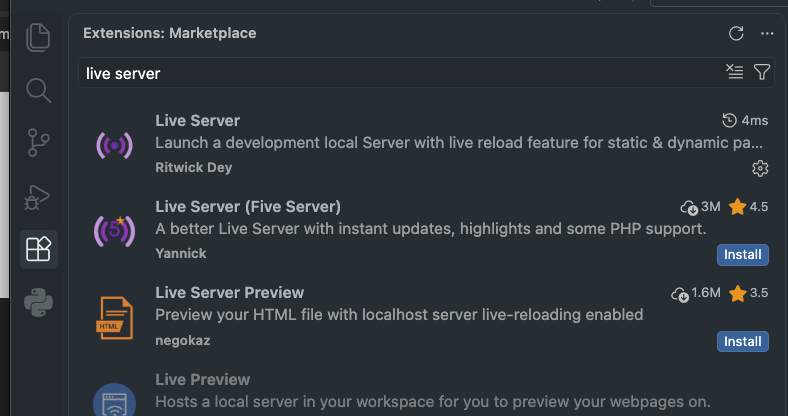This screenshot has width=788, height=416.
Task: Click the 3M download count
Action: tap(701, 206)
